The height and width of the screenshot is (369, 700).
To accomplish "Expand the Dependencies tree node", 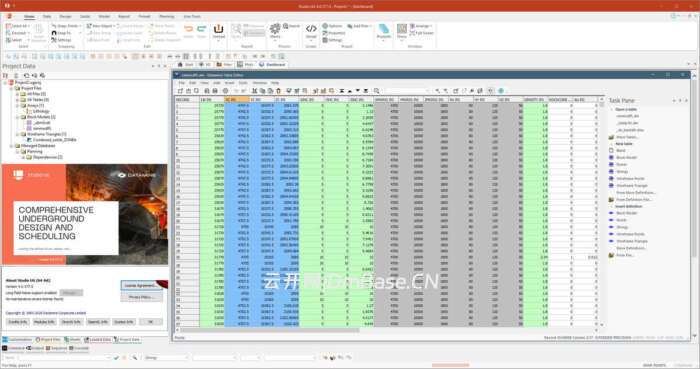I will [x=23, y=158].
